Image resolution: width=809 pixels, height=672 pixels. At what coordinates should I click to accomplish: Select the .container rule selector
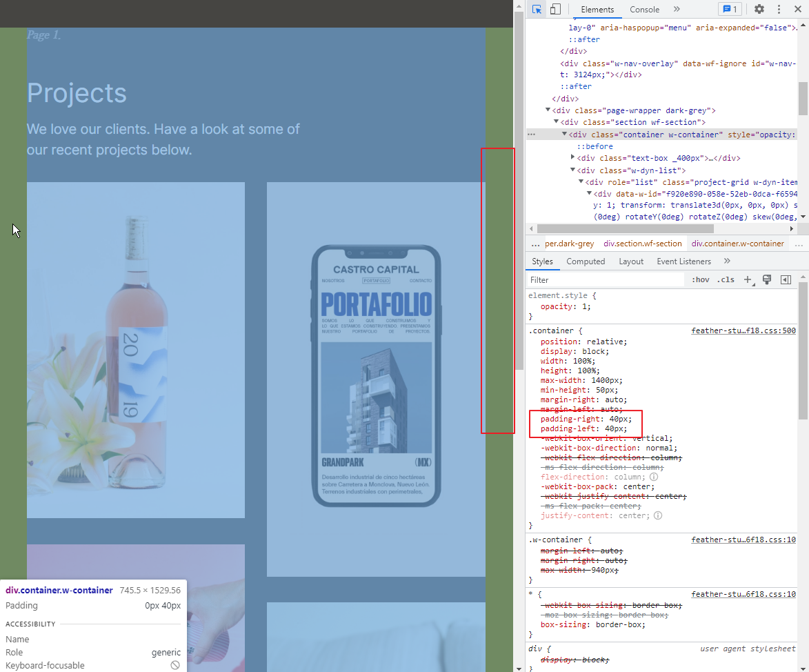pyautogui.click(x=550, y=330)
